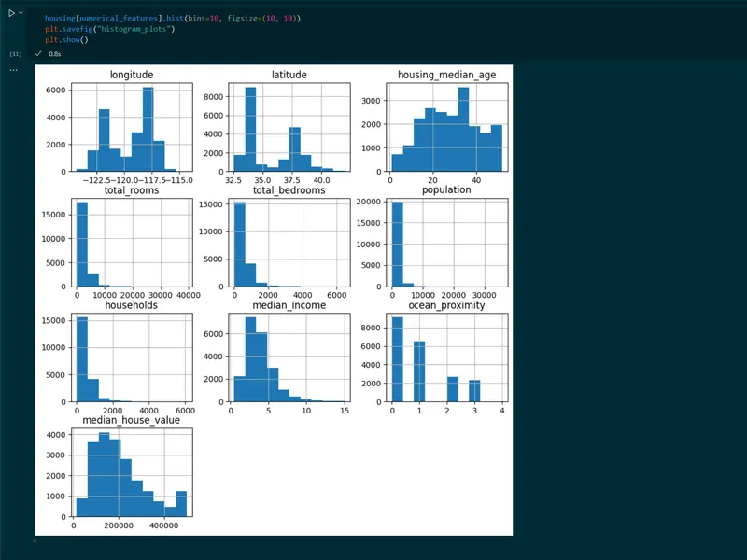Run the notebook cell

pyautogui.click(x=11, y=13)
